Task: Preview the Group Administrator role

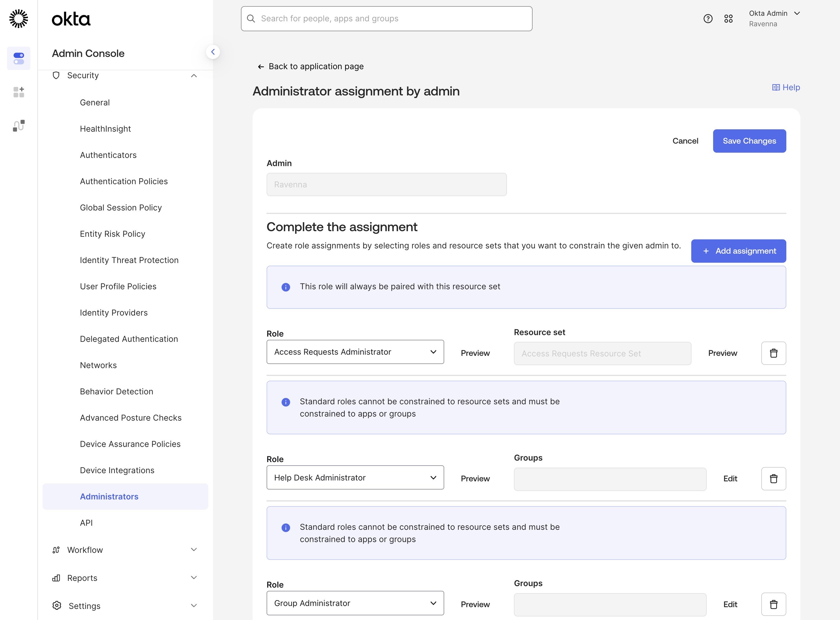Action: [x=475, y=604]
